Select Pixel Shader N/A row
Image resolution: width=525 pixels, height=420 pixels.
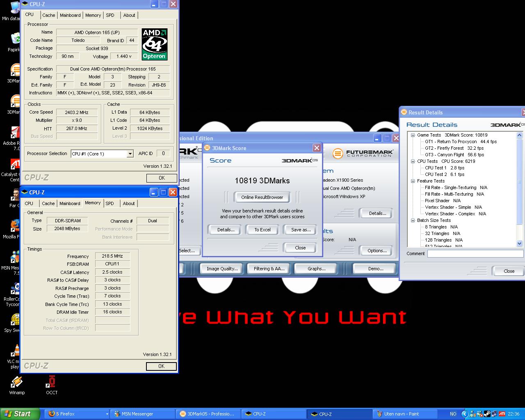443,201
